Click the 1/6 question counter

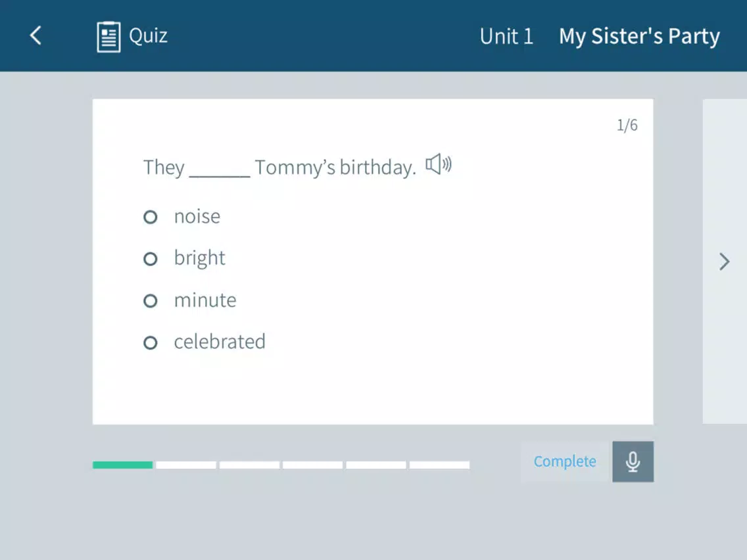tap(627, 126)
